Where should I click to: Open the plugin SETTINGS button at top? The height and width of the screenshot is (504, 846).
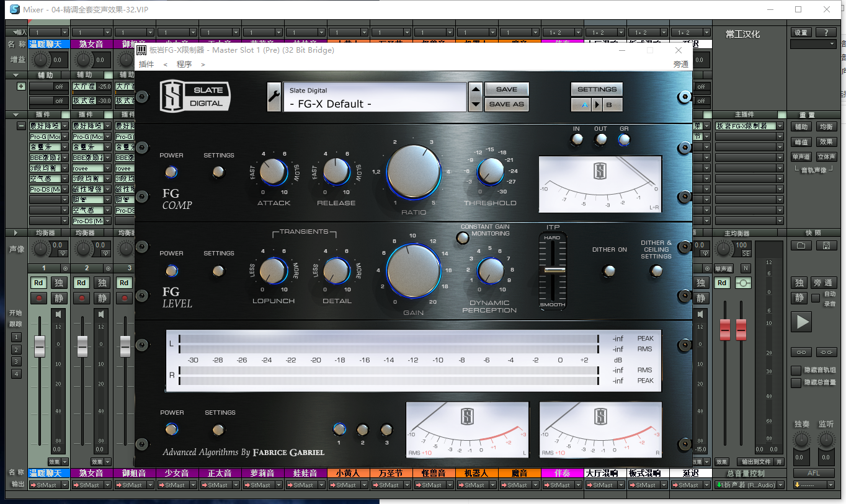click(x=597, y=89)
